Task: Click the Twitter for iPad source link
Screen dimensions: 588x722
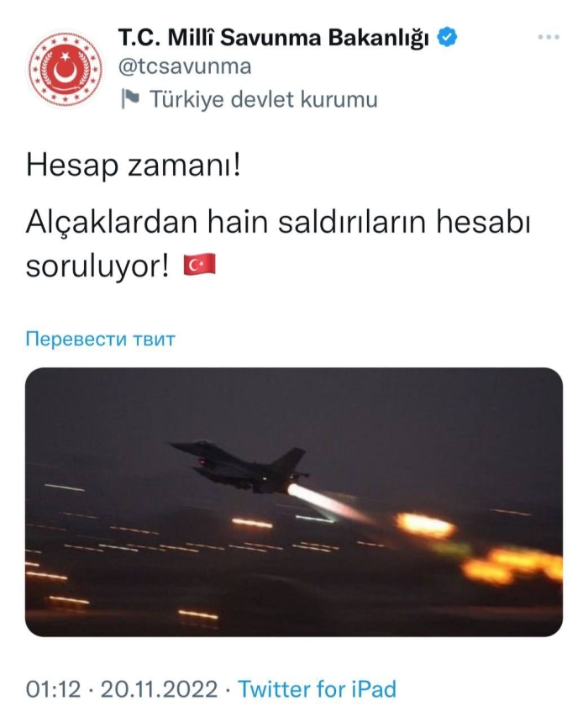Action: click(317, 689)
